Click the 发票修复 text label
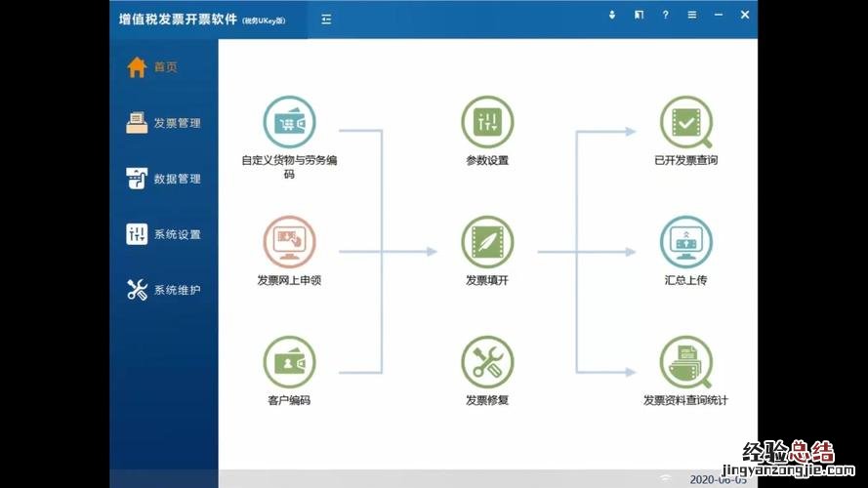The width and height of the screenshot is (868, 488). coord(487,400)
